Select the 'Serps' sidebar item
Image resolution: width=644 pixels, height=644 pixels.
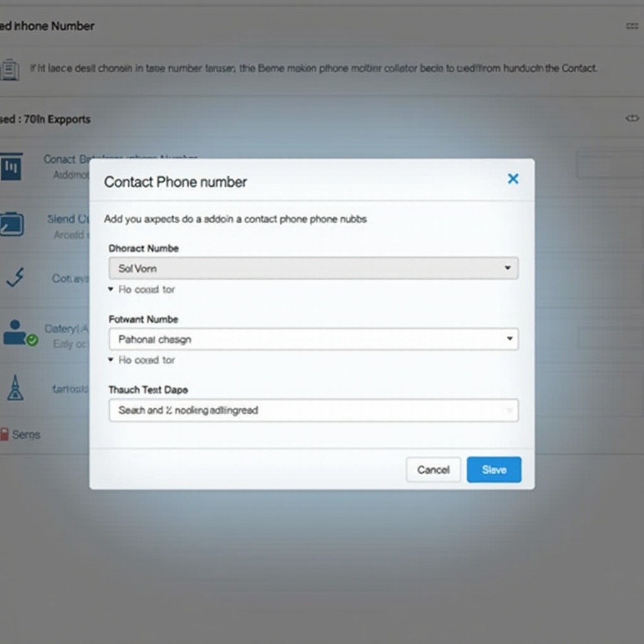click(x=26, y=435)
